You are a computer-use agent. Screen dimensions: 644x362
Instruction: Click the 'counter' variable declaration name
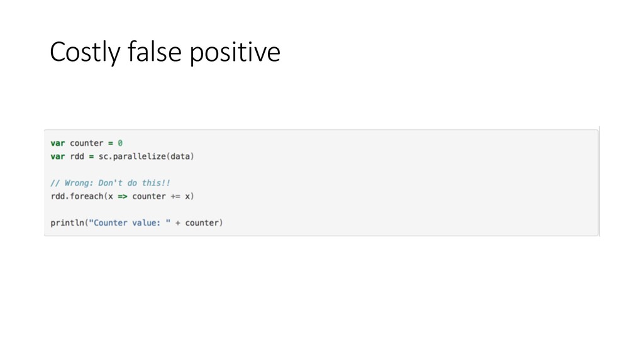(86, 143)
